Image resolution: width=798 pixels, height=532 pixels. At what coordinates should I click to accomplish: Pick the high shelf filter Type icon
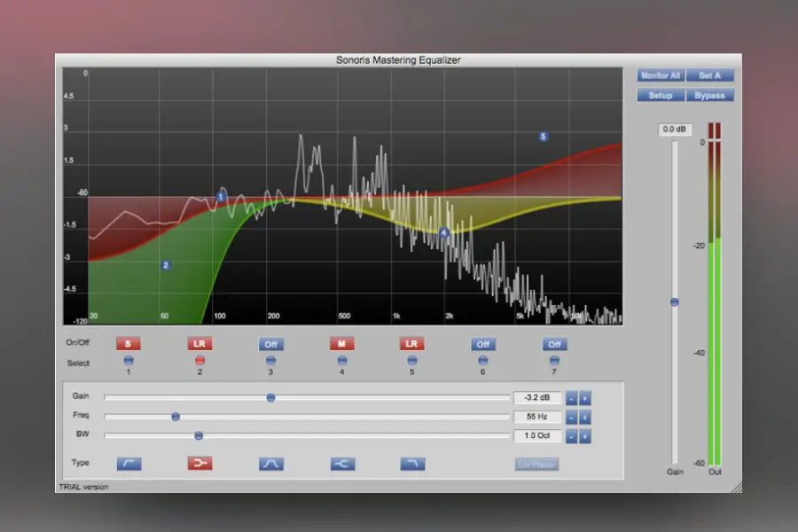coord(411,462)
